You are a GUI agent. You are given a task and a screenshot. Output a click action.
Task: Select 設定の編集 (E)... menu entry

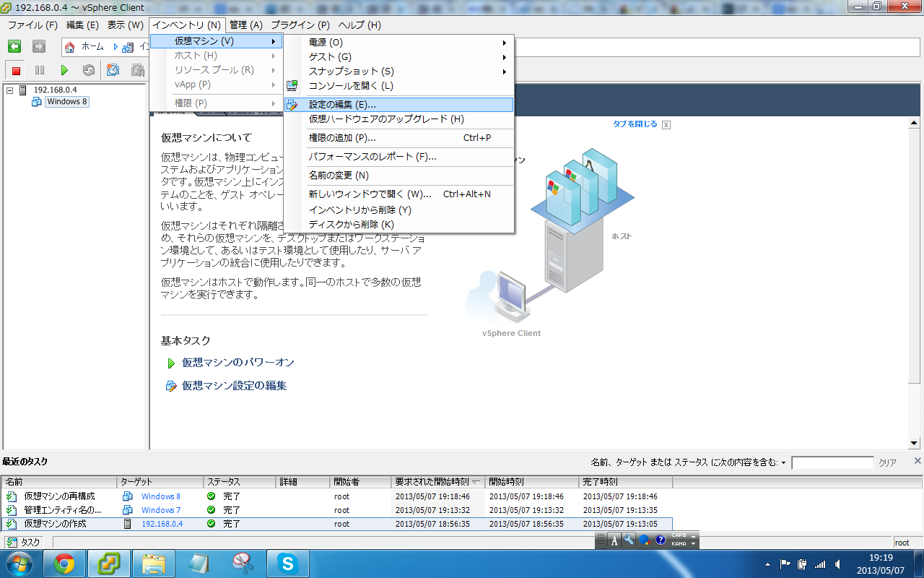pos(398,105)
